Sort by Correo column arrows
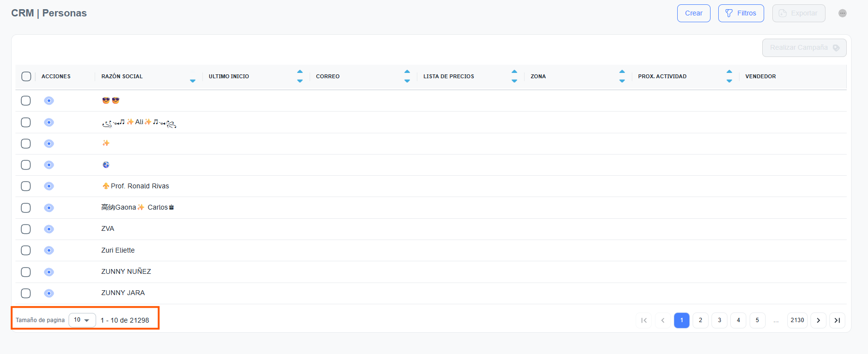Viewport: 868px width, 354px height. tap(407, 76)
